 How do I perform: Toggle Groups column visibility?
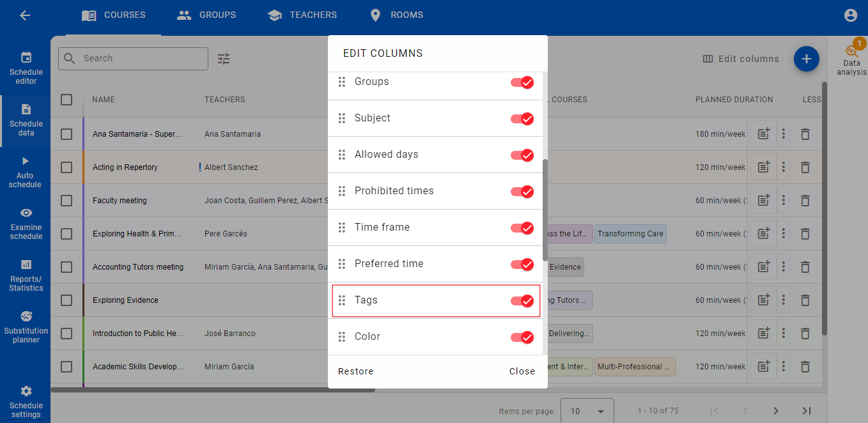pyautogui.click(x=522, y=82)
